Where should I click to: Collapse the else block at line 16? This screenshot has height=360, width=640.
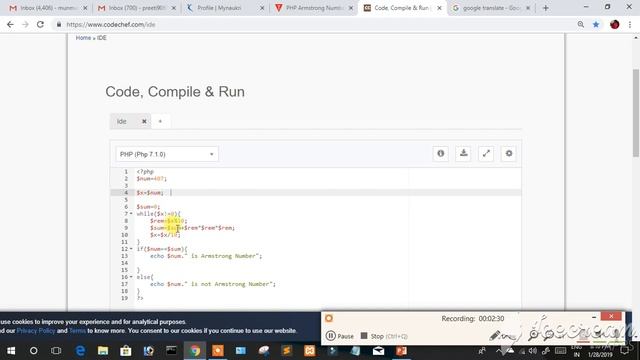131,277
